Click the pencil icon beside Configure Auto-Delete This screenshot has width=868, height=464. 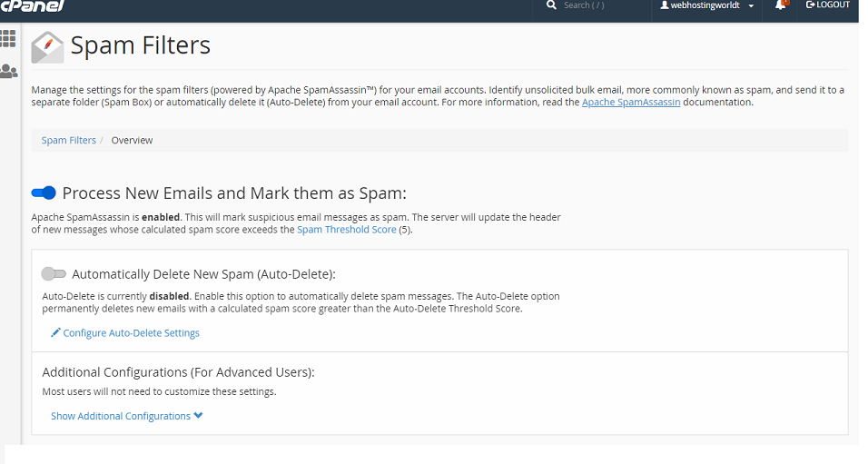55,332
